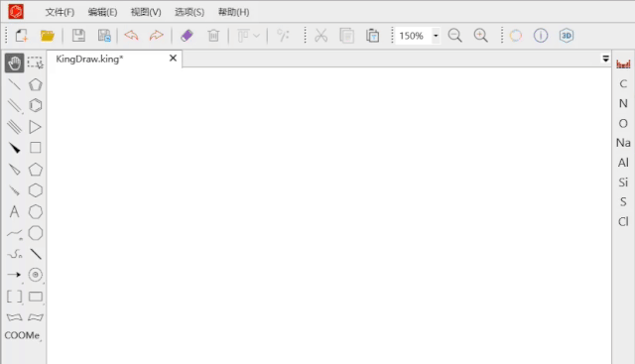Click the structure cleanup icon
This screenshot has width=635, height=364.
coord(283,36)
